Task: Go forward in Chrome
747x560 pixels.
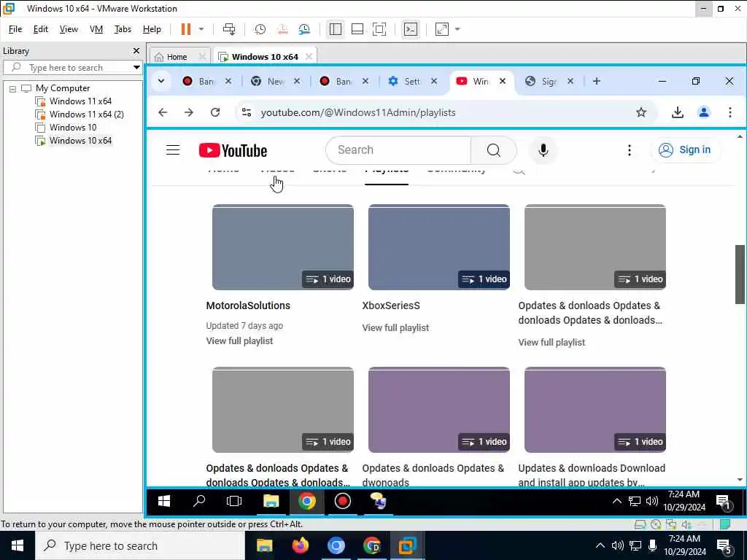Action: tap(189, 112)
